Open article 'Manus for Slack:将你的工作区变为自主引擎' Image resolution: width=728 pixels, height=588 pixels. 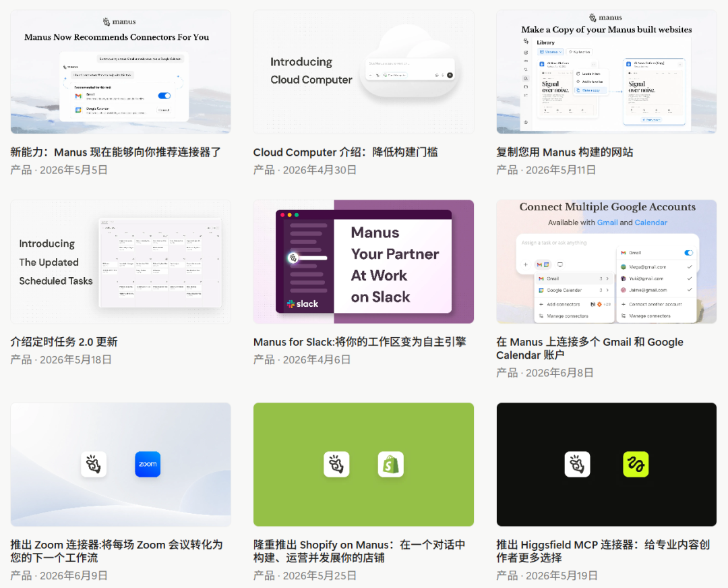click(360, 342)
